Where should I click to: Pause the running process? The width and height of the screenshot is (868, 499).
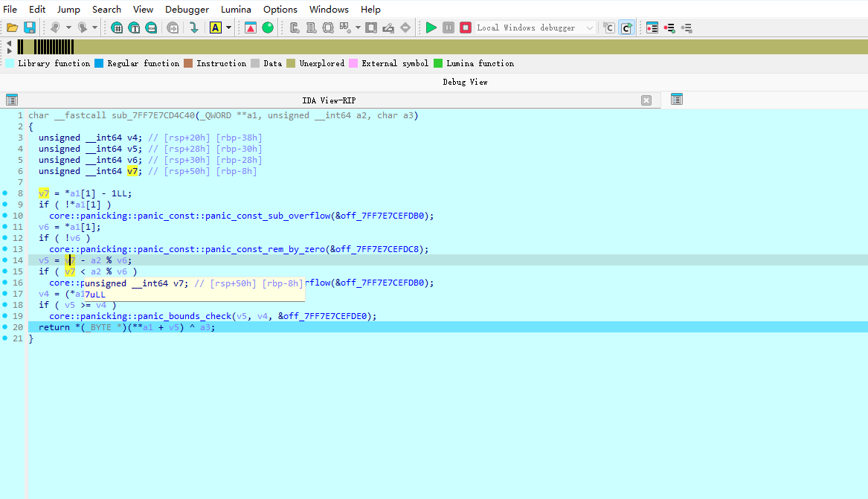pyautogui.click(x=449, y=28)
